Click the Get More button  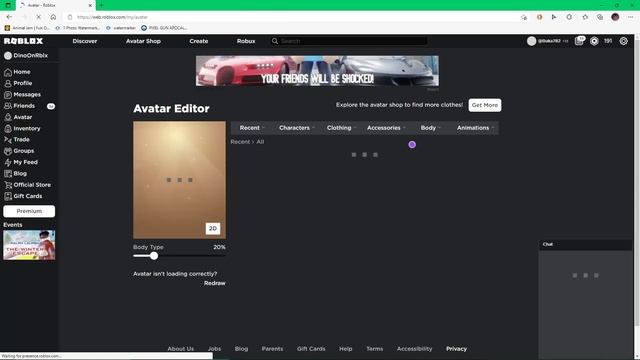pyautogui.click(x=484, y=105)
